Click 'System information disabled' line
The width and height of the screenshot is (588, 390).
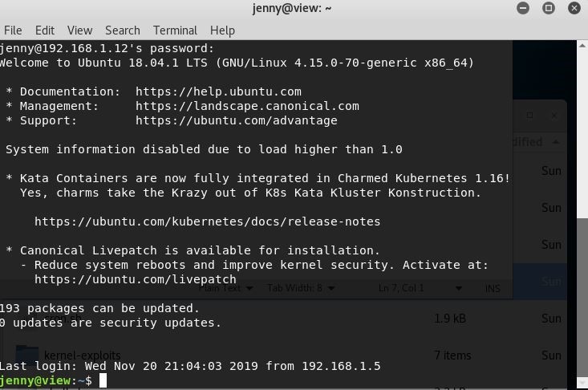204,149
